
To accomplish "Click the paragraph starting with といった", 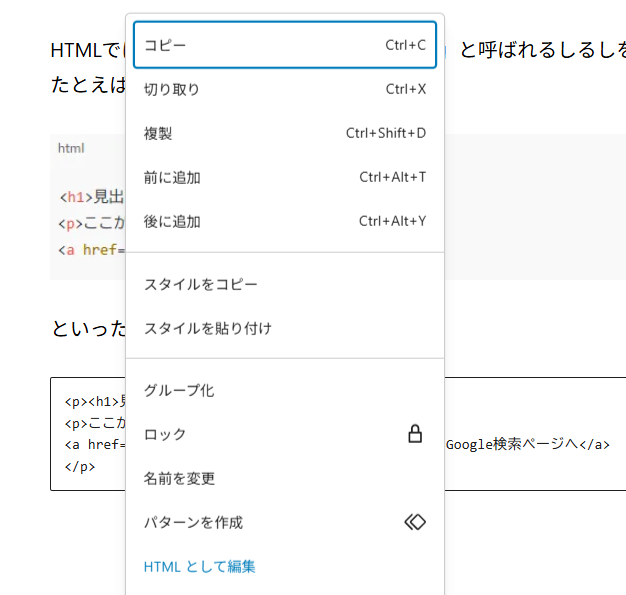I will pyautogui.click(x=87, y=329).
